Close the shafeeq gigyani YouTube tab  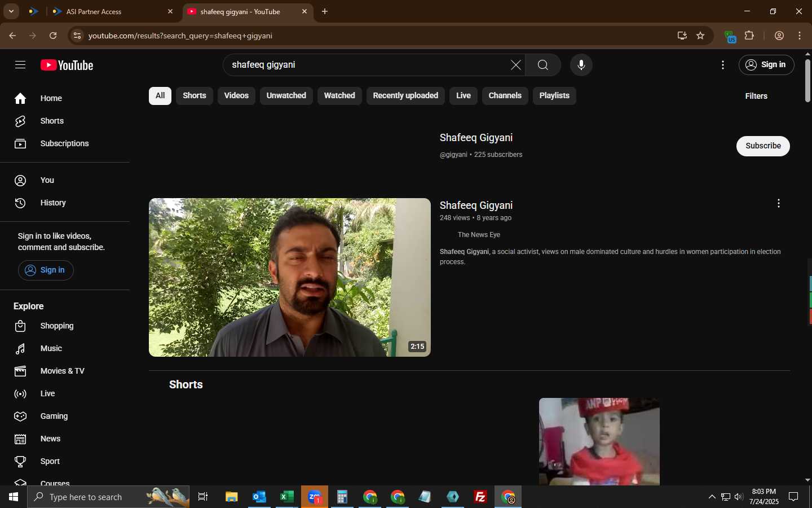pos(304,11)
